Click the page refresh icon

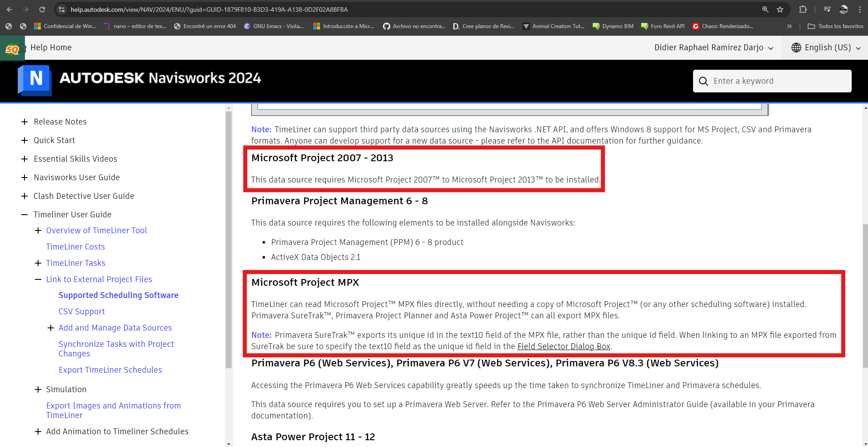[42, 9]
